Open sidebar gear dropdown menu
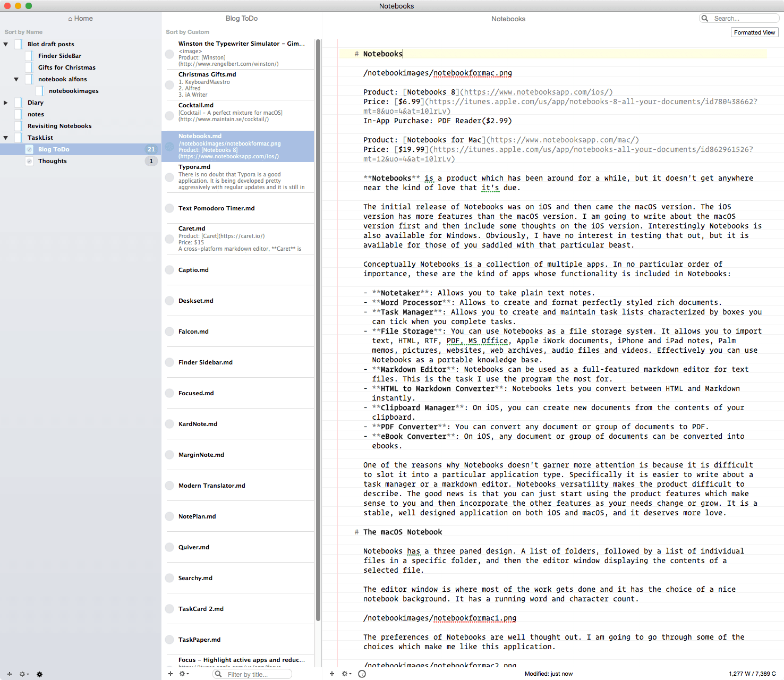The width and height of the screenshot is (784, 680). pos(24,674)
